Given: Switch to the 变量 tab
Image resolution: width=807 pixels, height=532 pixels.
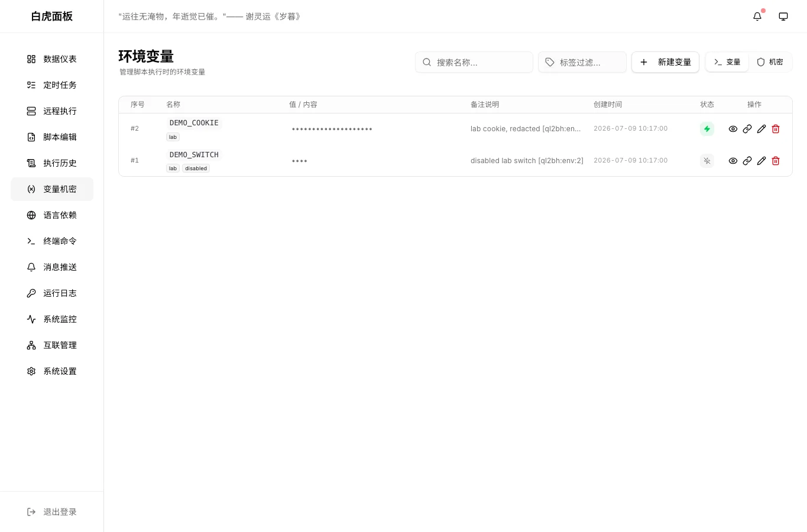Looking at the screenshot, I should click(x=727, y=62).
